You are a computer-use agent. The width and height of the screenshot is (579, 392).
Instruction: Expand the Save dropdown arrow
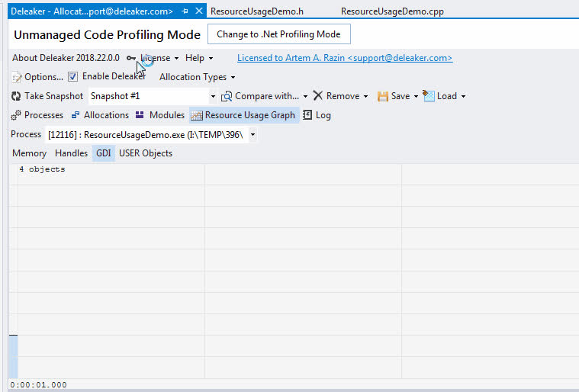click(x=416, y=96)
